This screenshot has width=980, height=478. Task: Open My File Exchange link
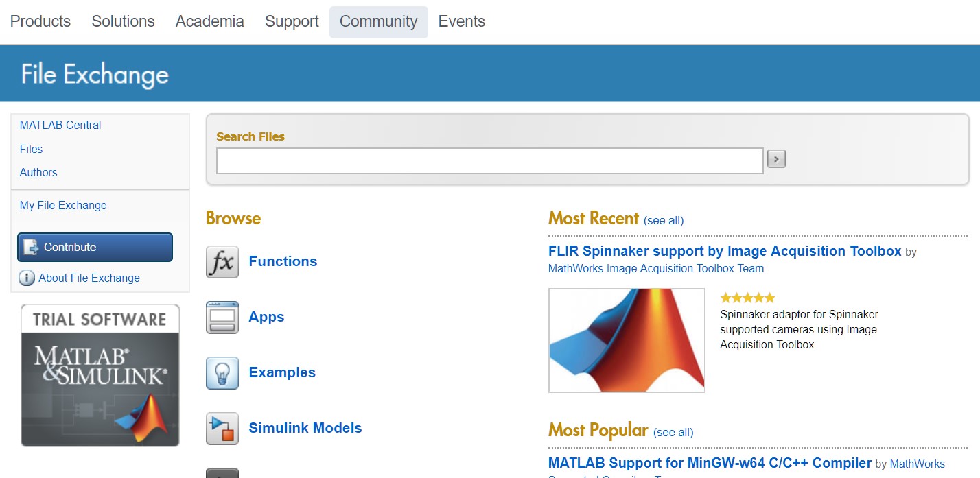[63, 205]
